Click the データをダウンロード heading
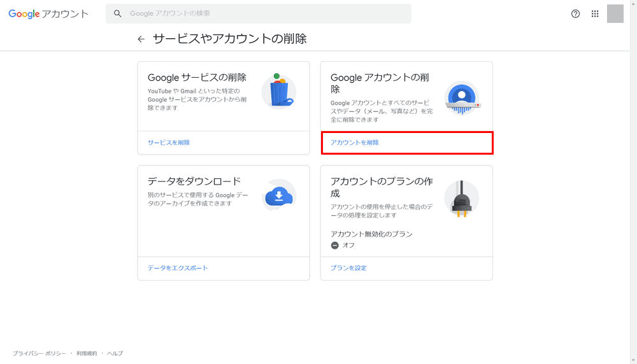The image size is (637, 364). [194, 181]
